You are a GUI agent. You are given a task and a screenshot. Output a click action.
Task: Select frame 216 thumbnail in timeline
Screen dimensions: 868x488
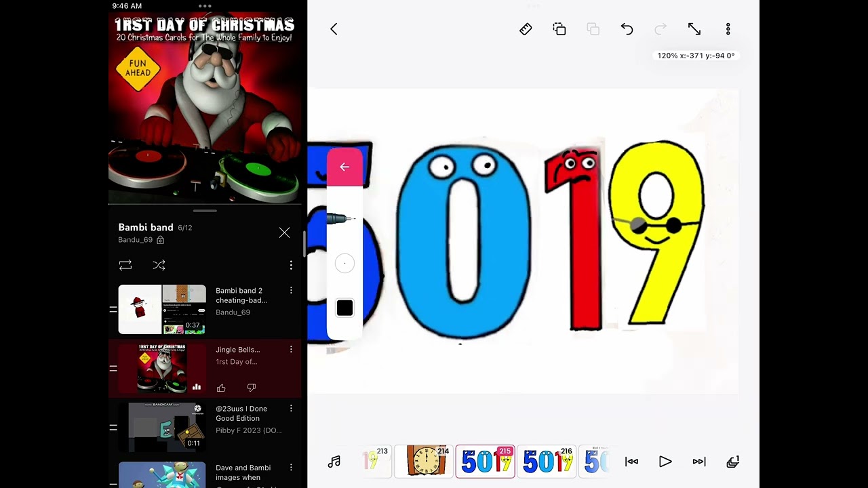click(x=547, y=462)
